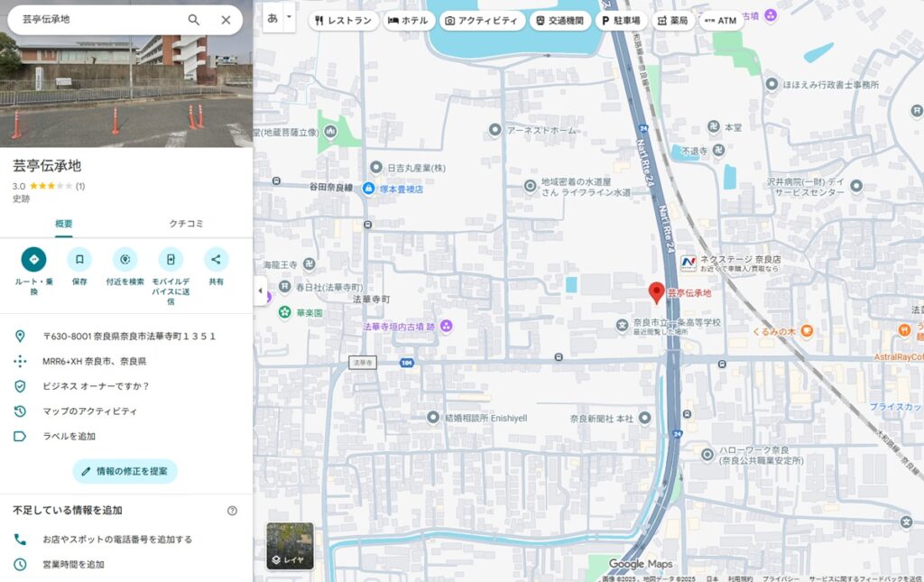Filter map by ホテル chip
This screenshot has height=582, width=924.
(409, 21)
